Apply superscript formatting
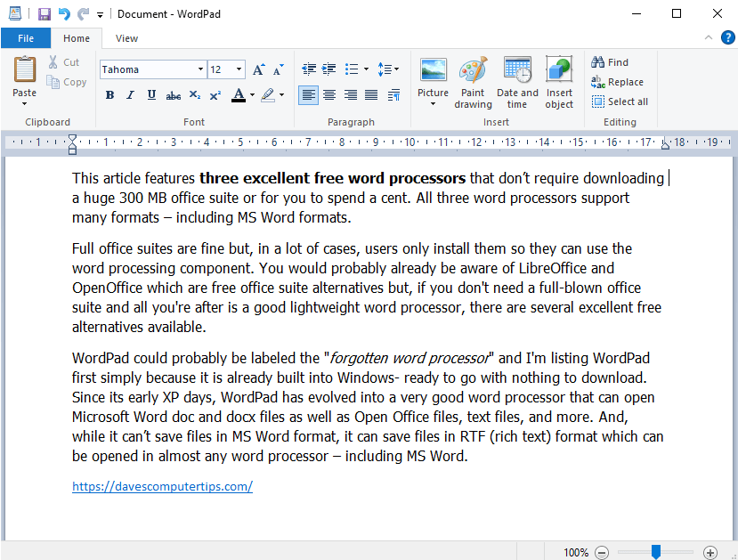Screen dimensions: 738x560 (x=215, y=95)
